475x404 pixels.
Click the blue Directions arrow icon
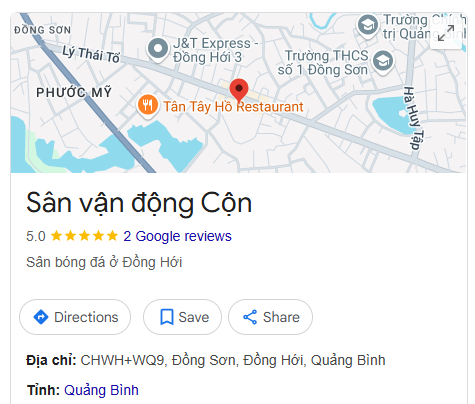41,317
